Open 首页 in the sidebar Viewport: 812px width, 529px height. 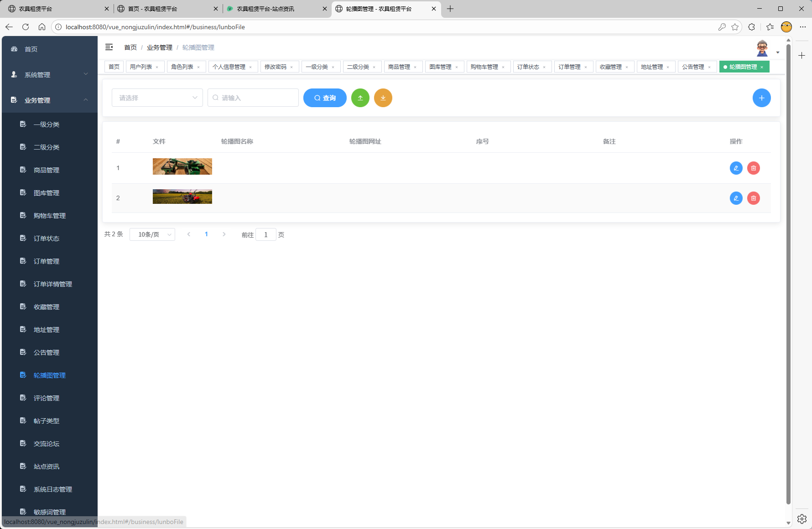[50, 49]
